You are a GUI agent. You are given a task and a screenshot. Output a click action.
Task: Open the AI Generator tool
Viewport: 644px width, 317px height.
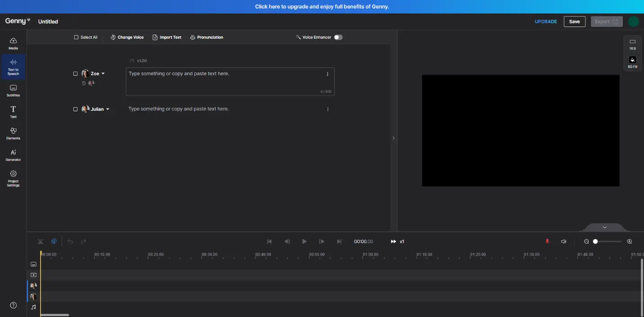click(x=13, y=155)
